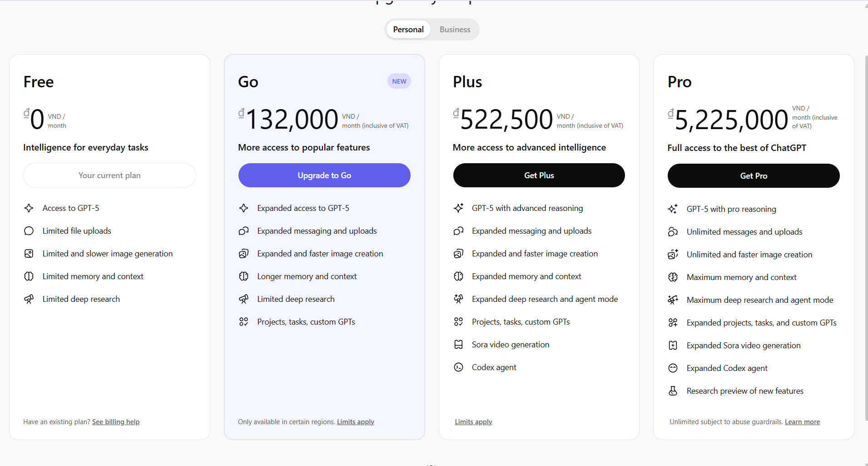Click the flask icon for Research preview of new features

click(673, 391)
